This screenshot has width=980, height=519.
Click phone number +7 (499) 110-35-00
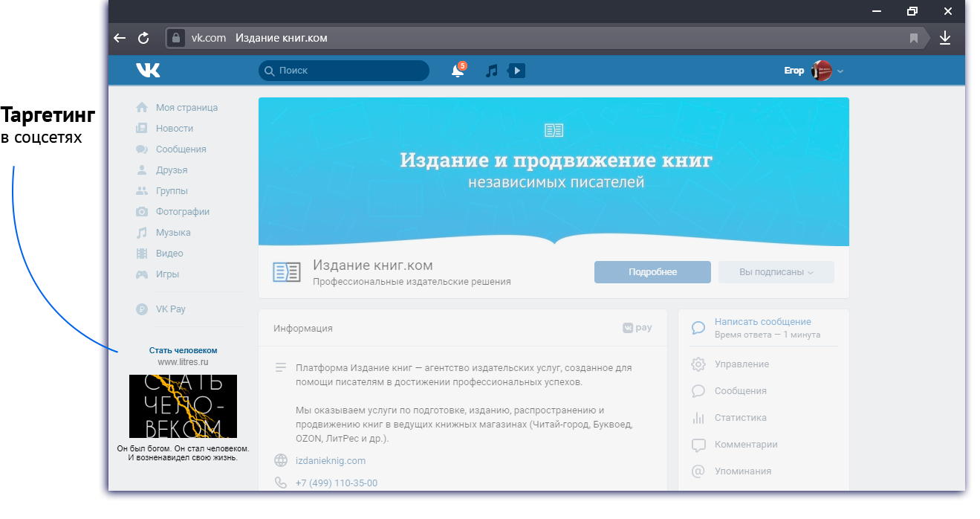point(337,483)
